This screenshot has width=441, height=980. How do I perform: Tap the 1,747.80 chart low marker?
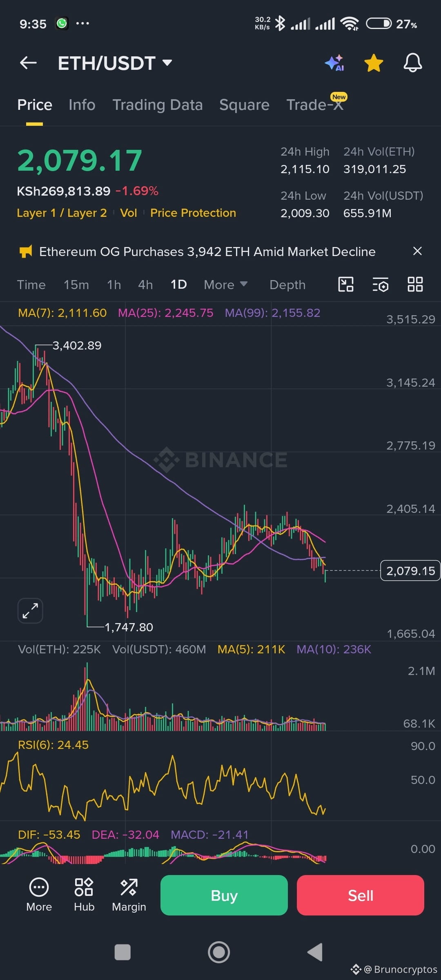[x=129, y=627]
